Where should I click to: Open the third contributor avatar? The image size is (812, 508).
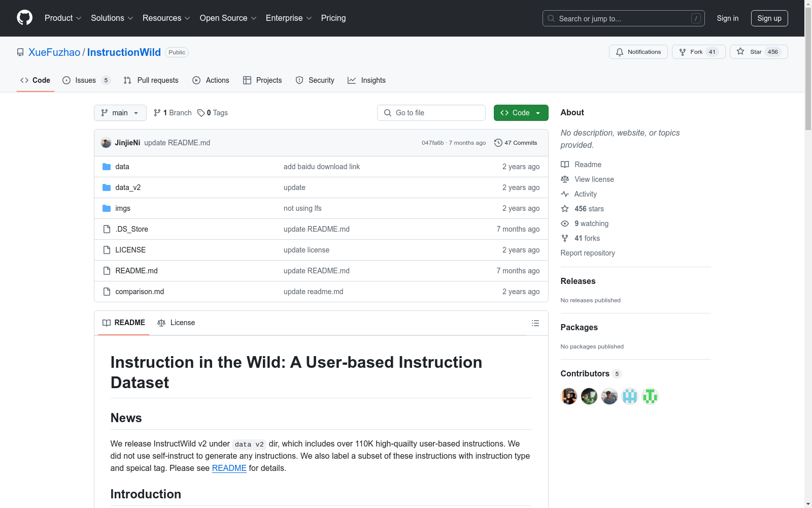610,396
